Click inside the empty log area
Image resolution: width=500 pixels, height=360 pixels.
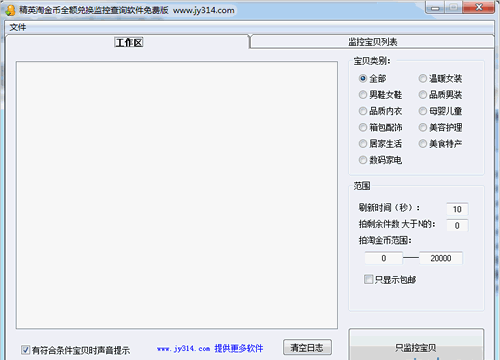tap(177, 195)
